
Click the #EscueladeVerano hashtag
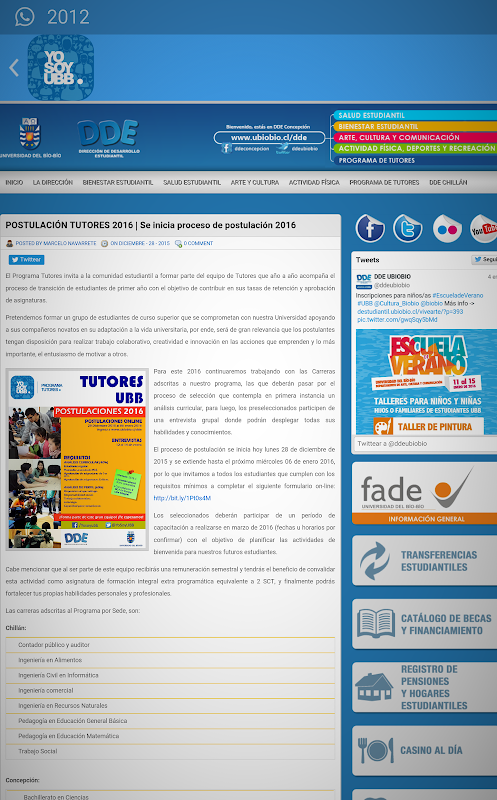pyautogui.click(x=458, y=295)
